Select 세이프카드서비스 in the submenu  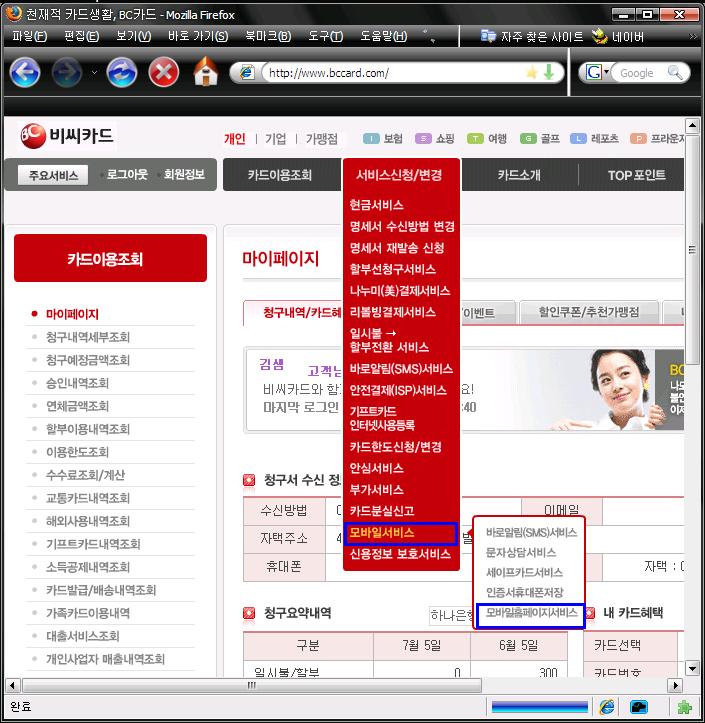coord(524,572)
